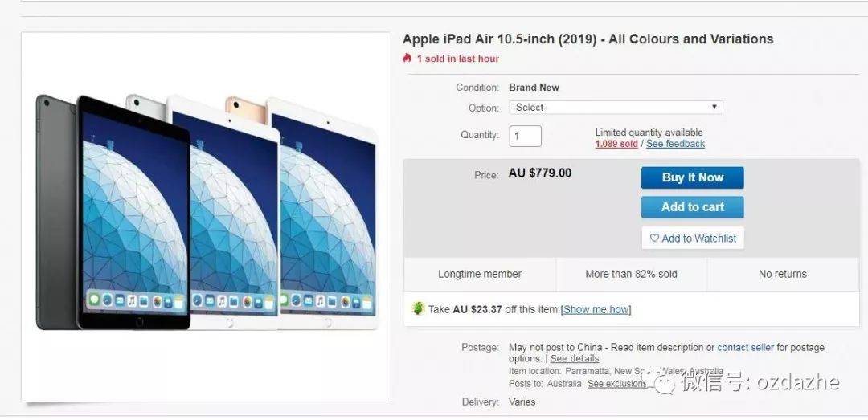Add item to Watchlist

(693, 239)
